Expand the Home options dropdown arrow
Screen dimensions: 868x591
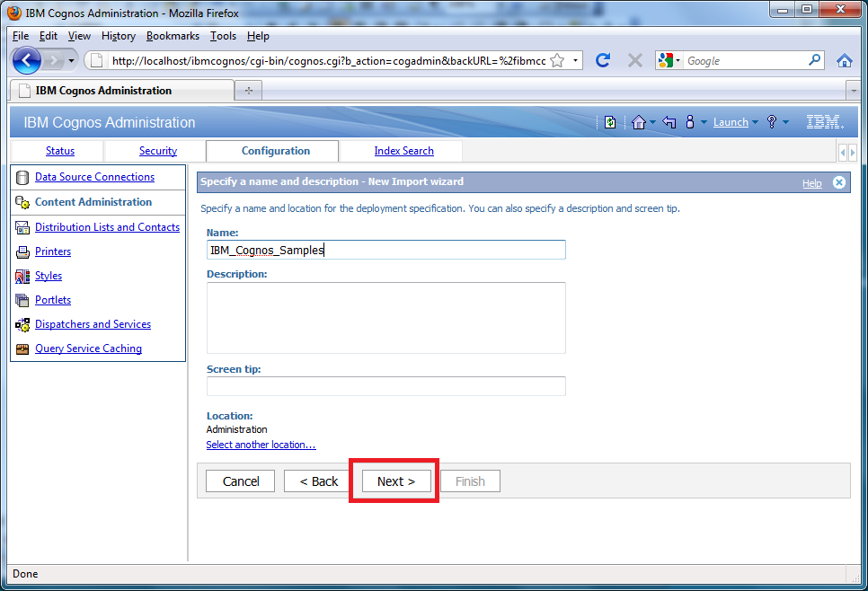(652, 122)
